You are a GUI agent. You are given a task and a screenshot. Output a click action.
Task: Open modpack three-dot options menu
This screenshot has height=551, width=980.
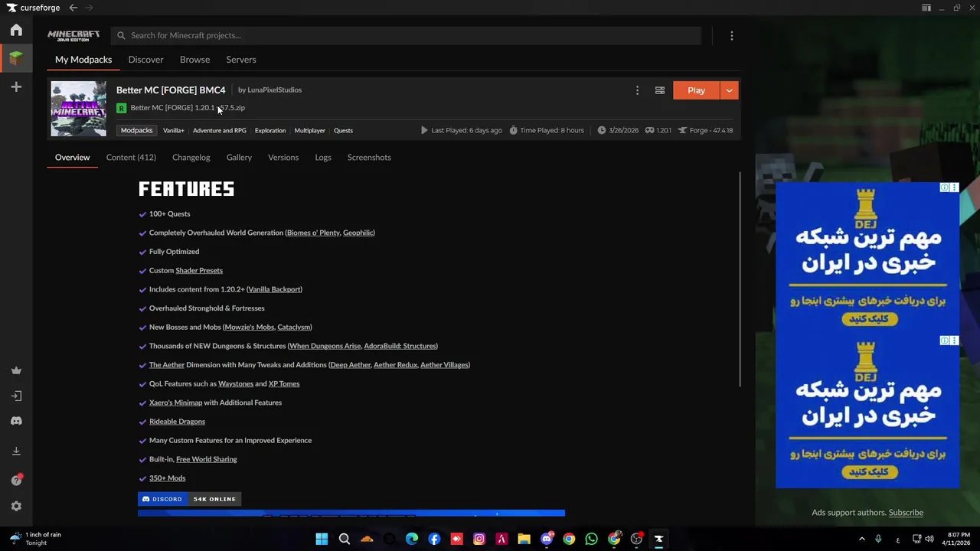pyautogui.click(x=637, y=90)
